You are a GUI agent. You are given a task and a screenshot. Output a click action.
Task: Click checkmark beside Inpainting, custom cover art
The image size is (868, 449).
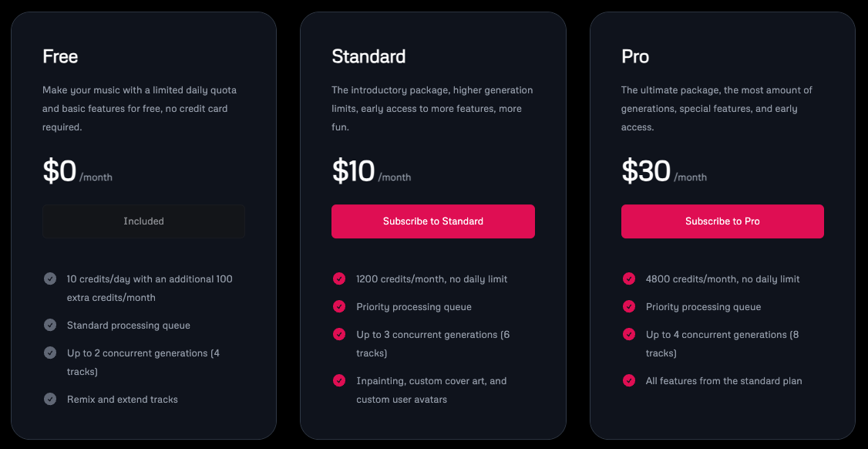tap(339, 380)
